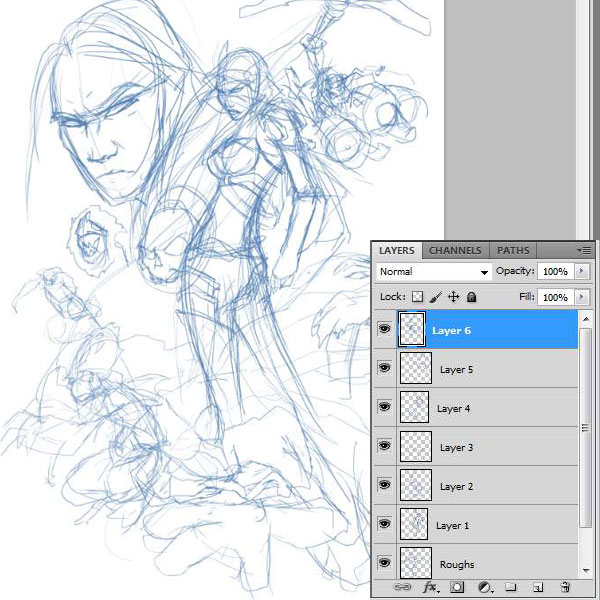Viewport: 600px width, 600px height.
Task: Open the layer style fx menu
Action: 431,587
